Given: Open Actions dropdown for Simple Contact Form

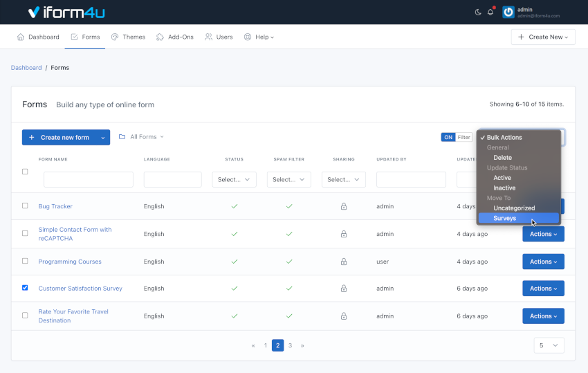Looking at the screenshot, I should click(x=543, y=234).
